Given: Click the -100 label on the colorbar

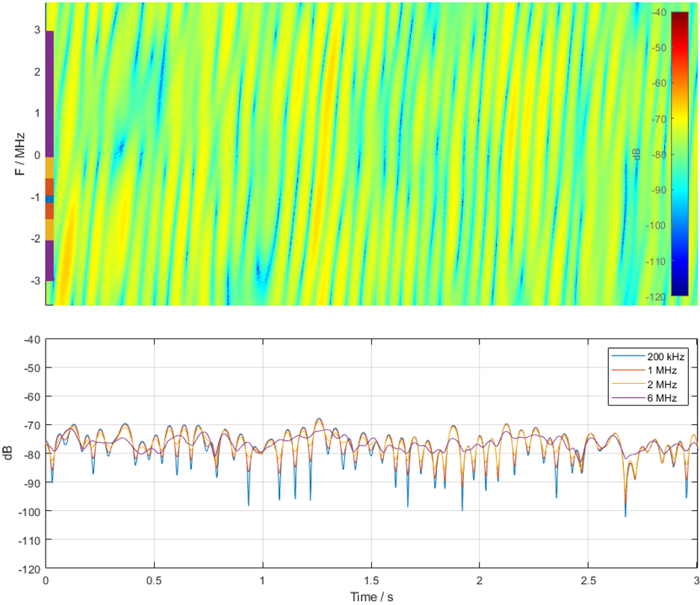Looking at the screenshot, I should click(657, 226).
